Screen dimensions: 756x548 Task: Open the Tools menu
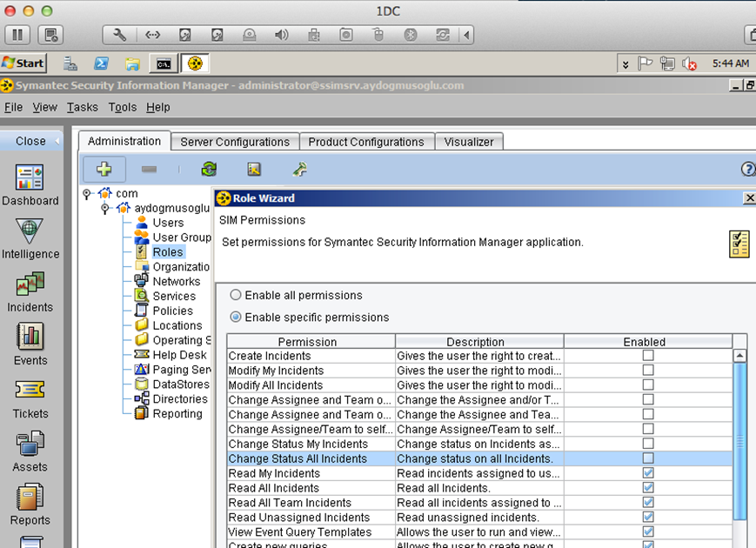point(123,107)
